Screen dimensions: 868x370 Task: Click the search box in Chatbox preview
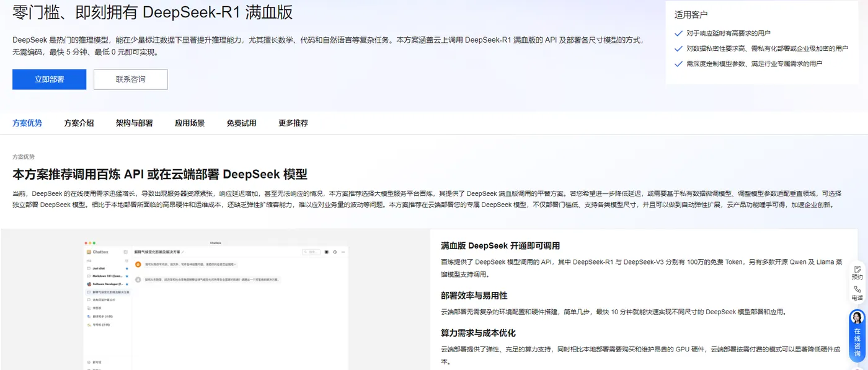311,252
